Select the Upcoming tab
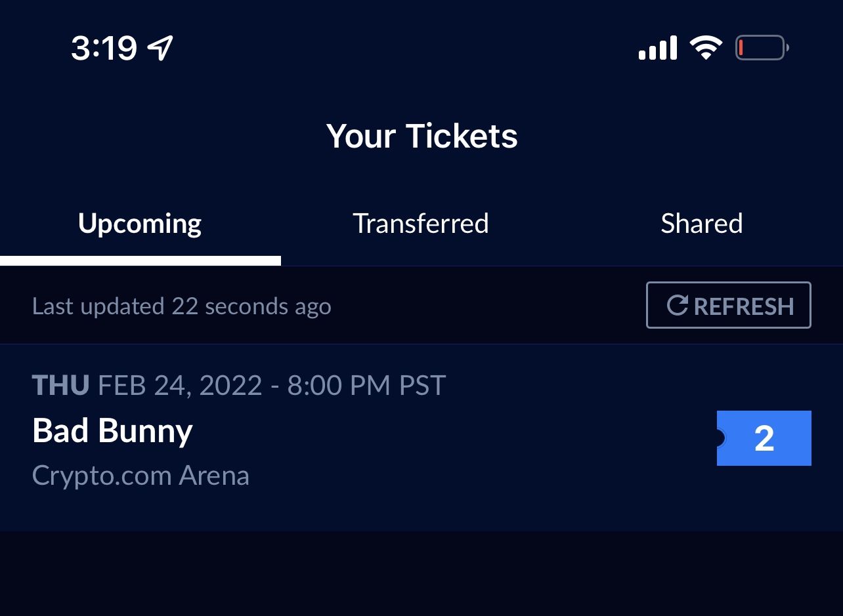Viewport: 843px width, 616px height. (139, 223)
